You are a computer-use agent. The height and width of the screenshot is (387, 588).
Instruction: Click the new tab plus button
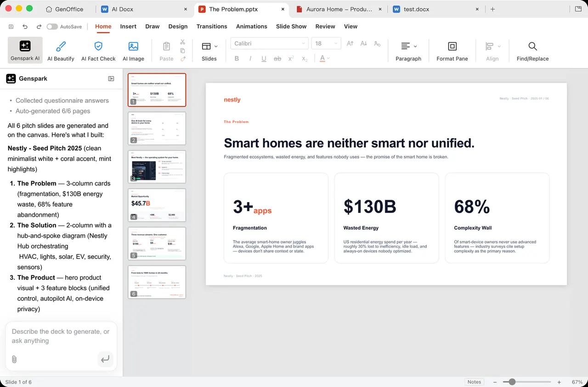click(x=492, y=9)
